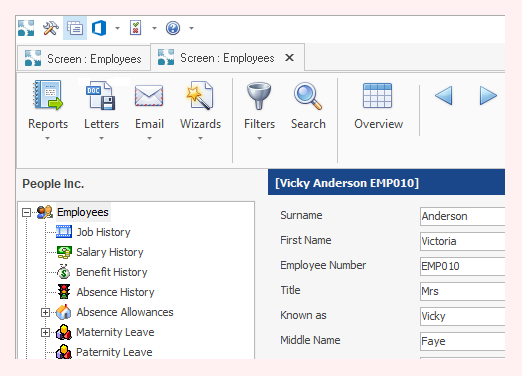Go to next record with the right arrow
This screenshot has width=522, height=376.
point(488,96)
